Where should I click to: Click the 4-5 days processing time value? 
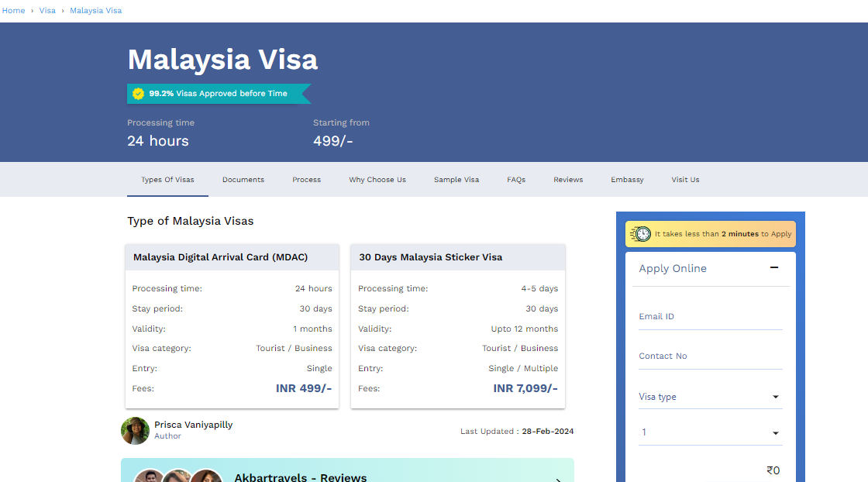539,289
